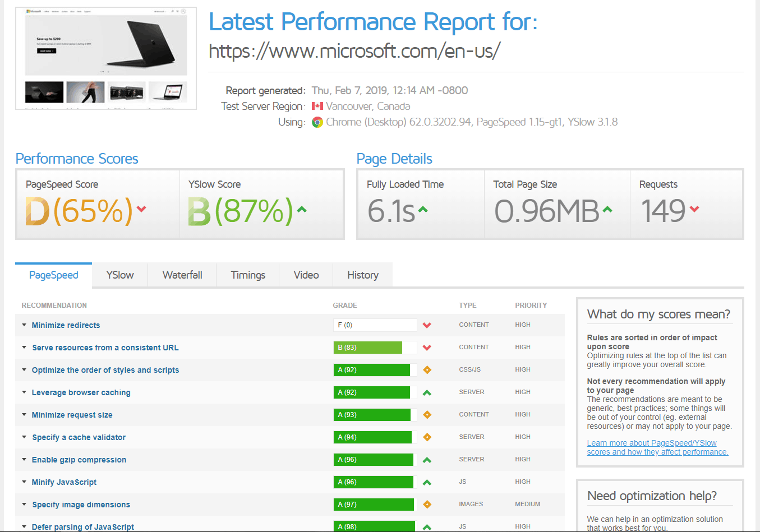Click the YSlow Score up arrow indicator

tap(302, 210)
